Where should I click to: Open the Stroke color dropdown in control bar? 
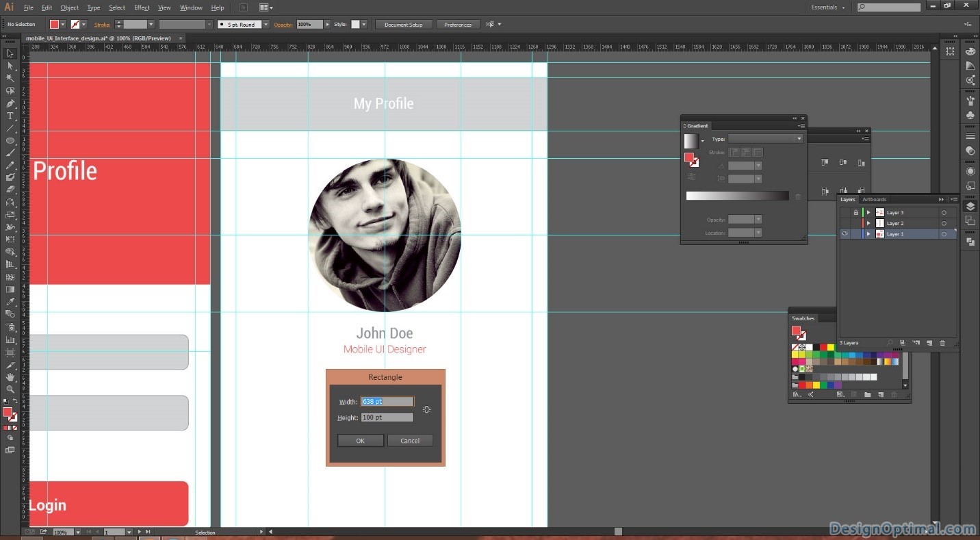click(x=84, y=24)
